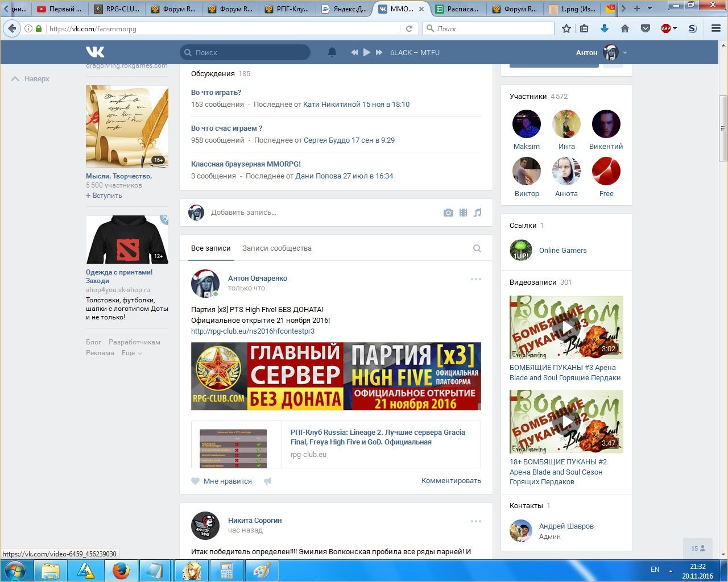Select the Все записи tab

211,248
